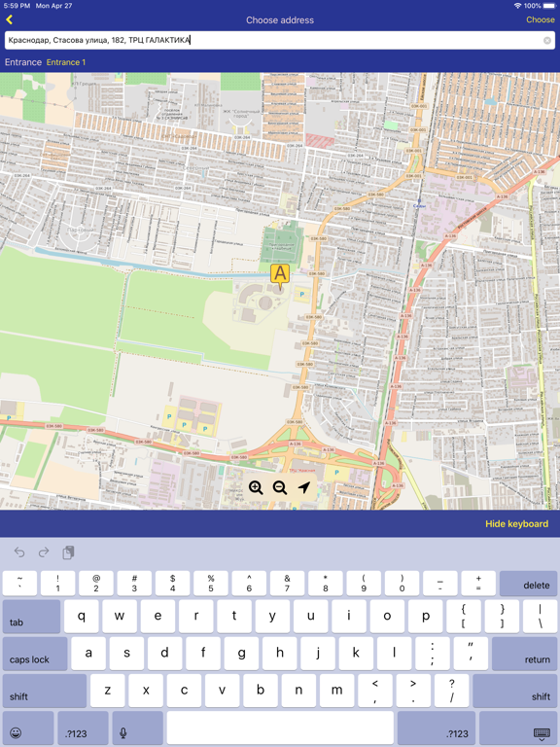Viewport: 560px width, 747px height.
Task: Tap the period key
Action: (413, 691)
